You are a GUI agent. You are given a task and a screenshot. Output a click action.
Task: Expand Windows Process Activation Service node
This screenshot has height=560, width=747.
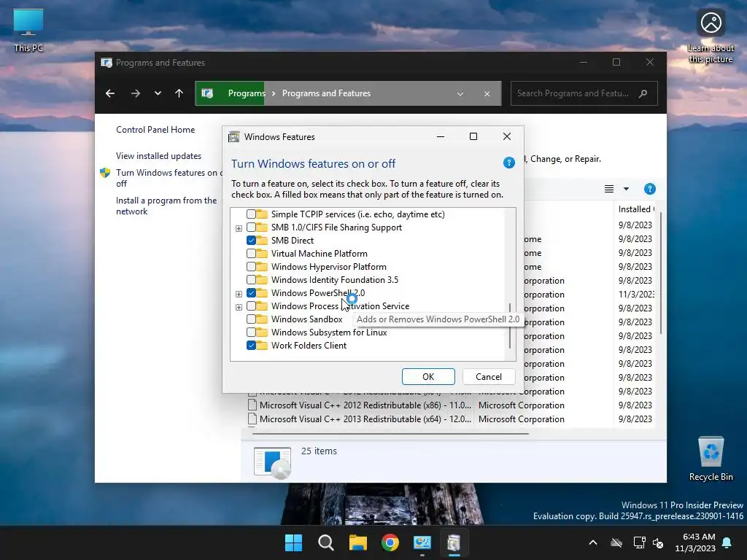pyautogui.click(x=239, y=307)
